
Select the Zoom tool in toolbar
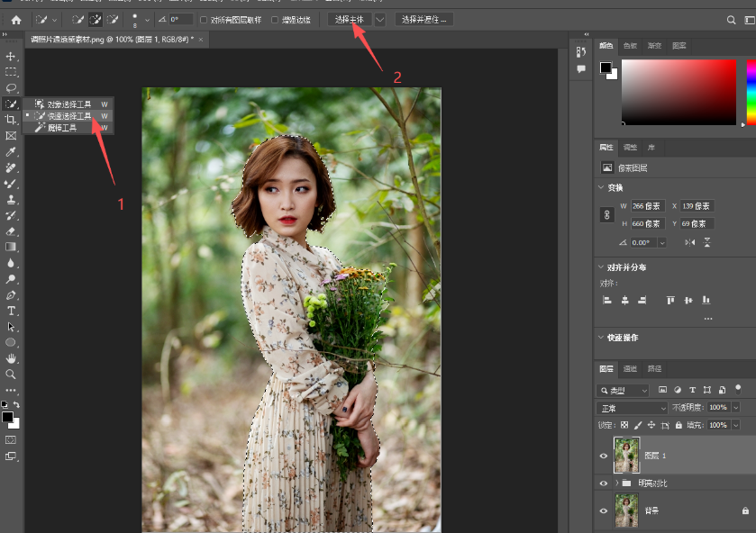click(x=11, y=375)
